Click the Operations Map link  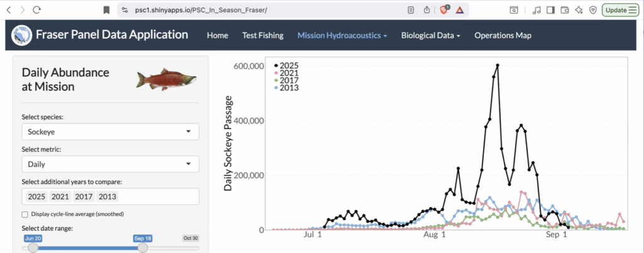coord(502,36)
